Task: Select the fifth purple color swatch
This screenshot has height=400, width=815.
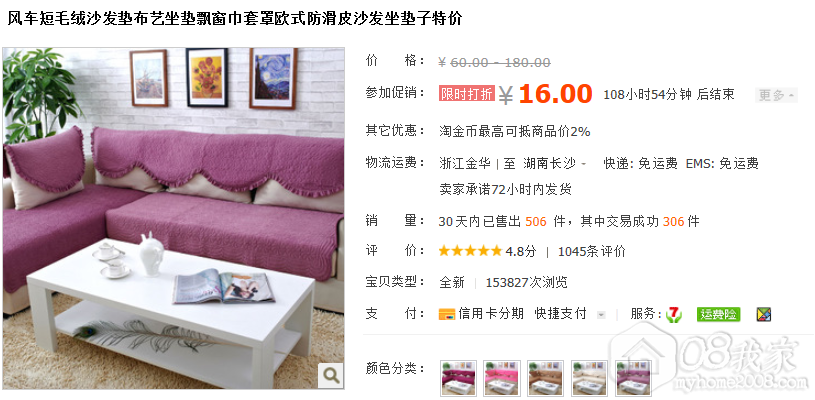Action: 633,378
